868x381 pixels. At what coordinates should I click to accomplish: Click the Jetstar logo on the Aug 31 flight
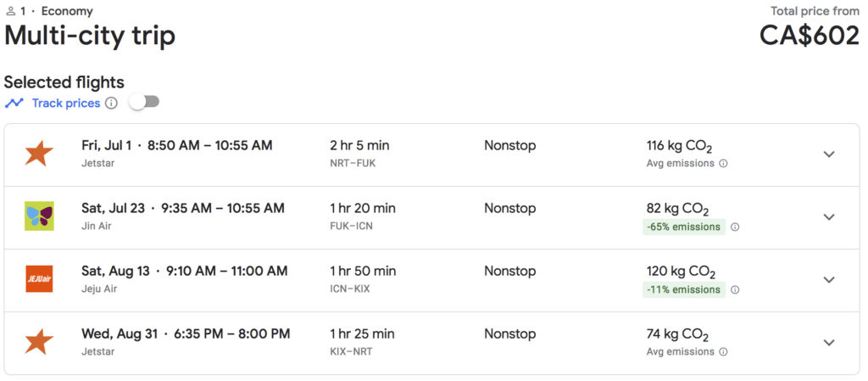[39, 342]
